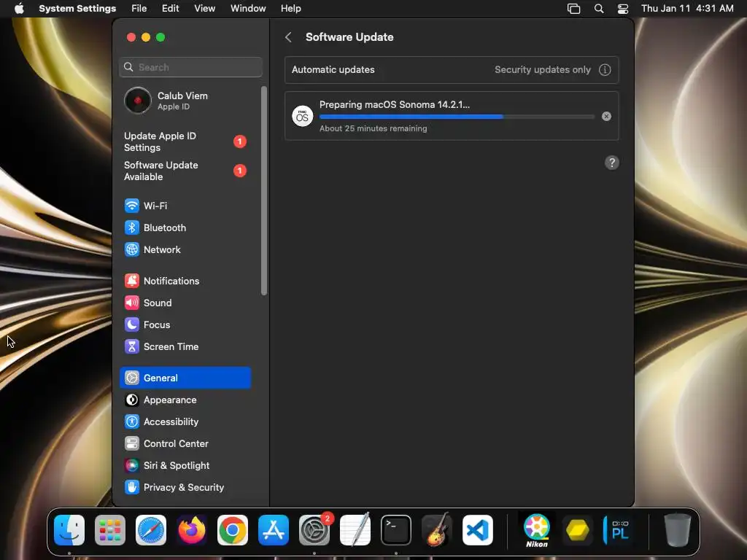The width and height of the screenshot is (747, 560).
Task: Launch Firefox from the Dock
Action: pyautogui.click(x=192, y=530)
